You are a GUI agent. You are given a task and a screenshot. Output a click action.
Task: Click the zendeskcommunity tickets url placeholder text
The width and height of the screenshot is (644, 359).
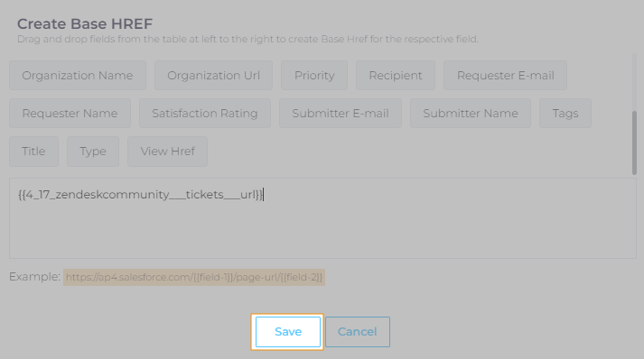tap(140, 195)
